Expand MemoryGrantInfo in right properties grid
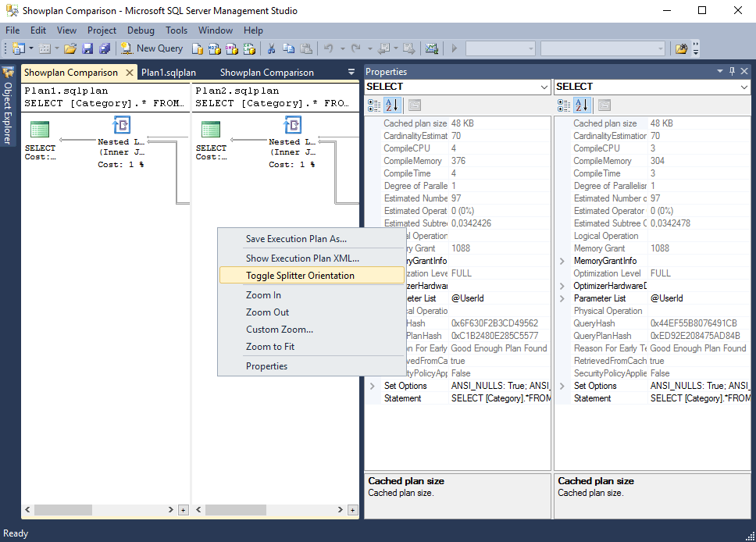This screenshot has height=542, width=756. click(562, 261)
